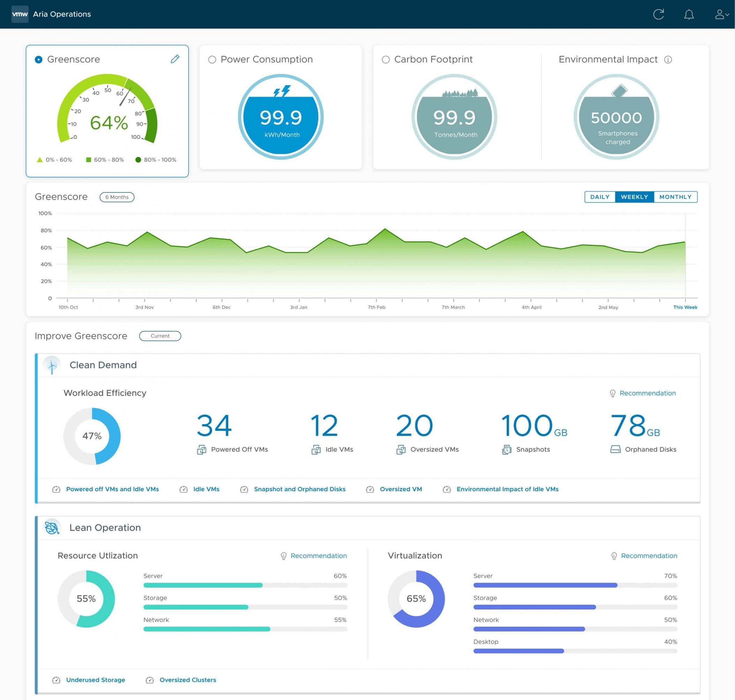Screen dimensions: 735x700
Task: Select the Power Consumption radio button
Action: point(212,60)
